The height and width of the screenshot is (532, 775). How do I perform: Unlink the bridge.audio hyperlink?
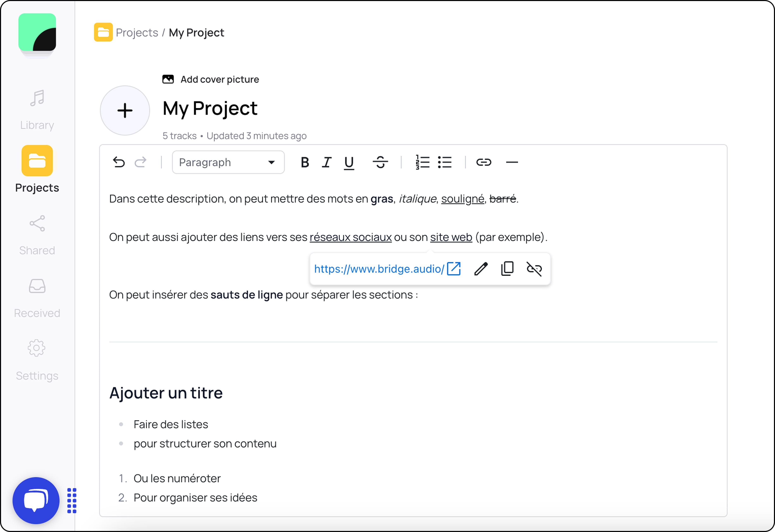coord(534,269)
